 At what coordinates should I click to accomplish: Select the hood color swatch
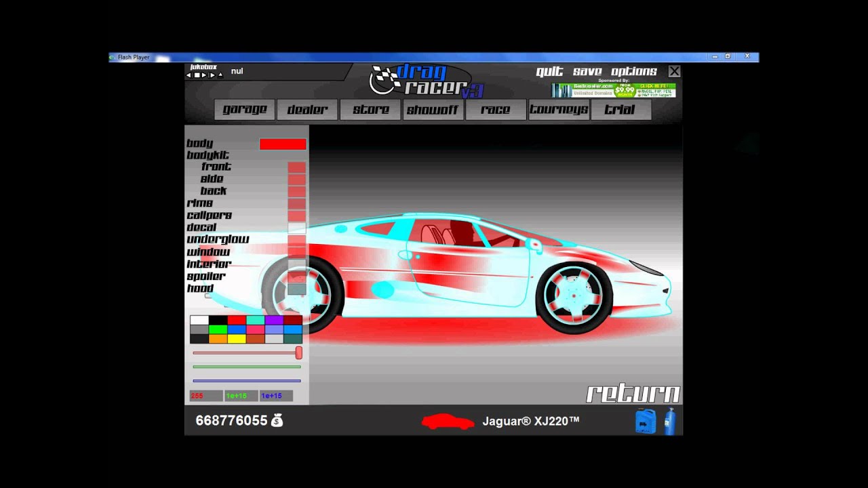(x=297, y=289)
